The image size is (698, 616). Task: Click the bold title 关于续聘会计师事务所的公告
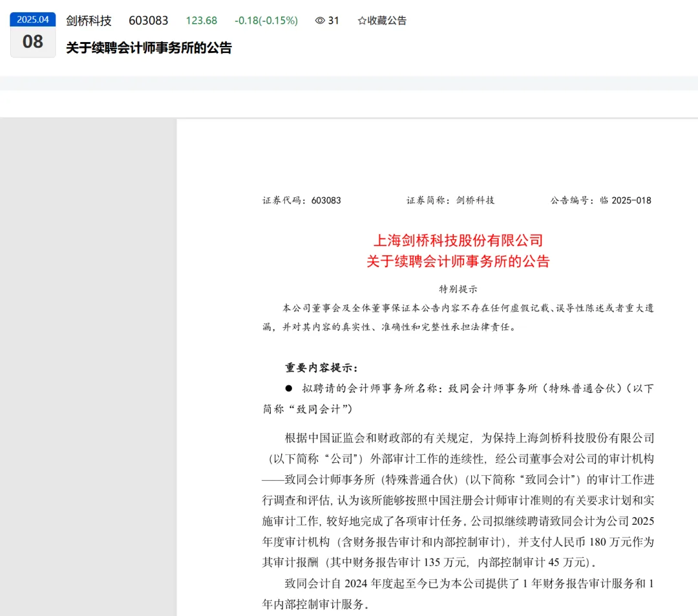(149, 48)
